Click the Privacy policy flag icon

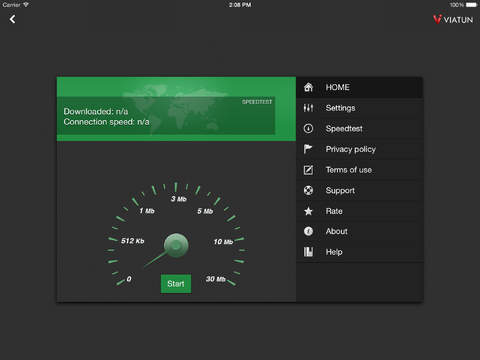click(x=308, y=149)
